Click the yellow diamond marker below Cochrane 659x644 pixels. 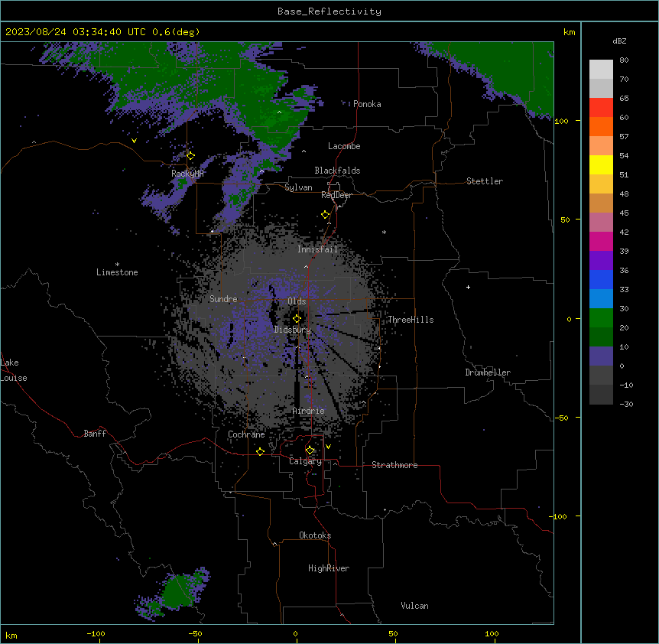coord(260,451)
